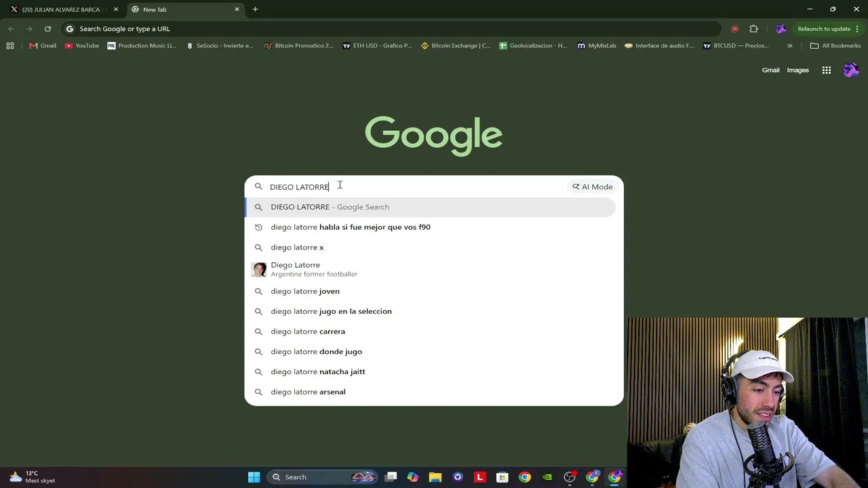Screen dimensions: 868x488
Task: Open the round purple app on taskbar
Action: [458, 477]
